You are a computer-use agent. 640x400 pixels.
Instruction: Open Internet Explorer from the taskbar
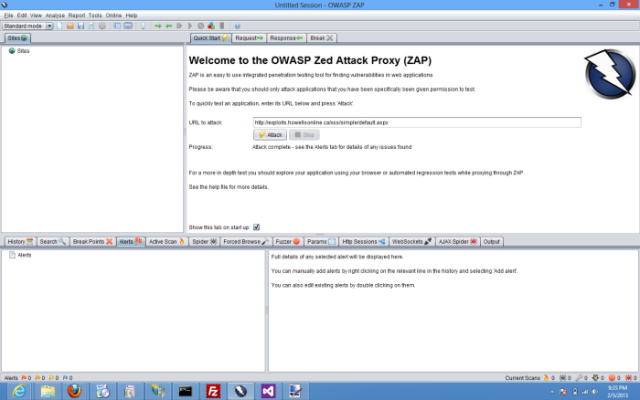[19, 391]
